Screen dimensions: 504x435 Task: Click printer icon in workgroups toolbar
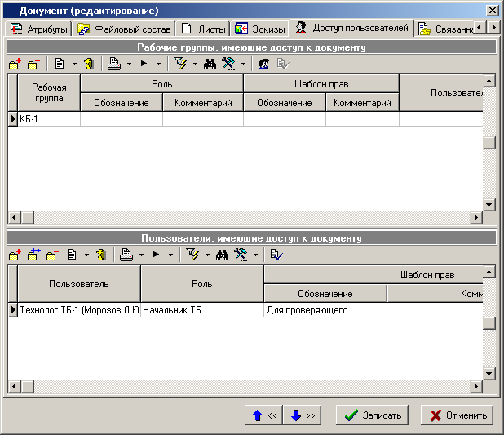114,64
